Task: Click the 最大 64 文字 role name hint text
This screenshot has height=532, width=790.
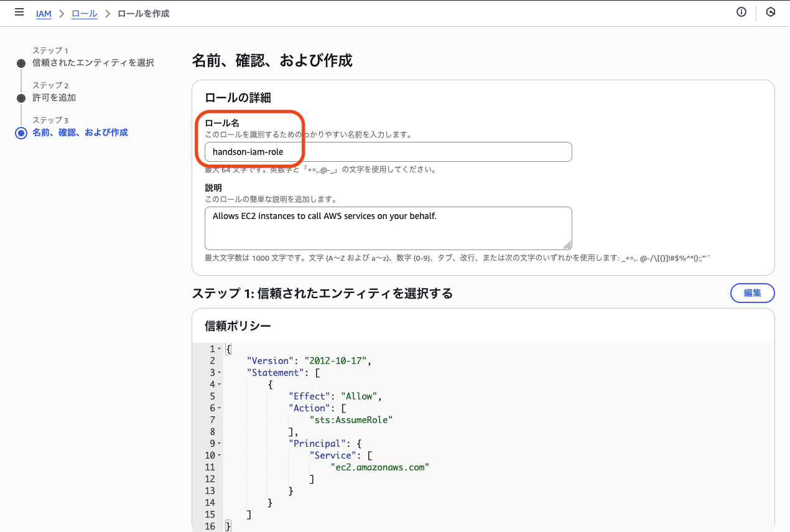Action: tap(320, 170)
